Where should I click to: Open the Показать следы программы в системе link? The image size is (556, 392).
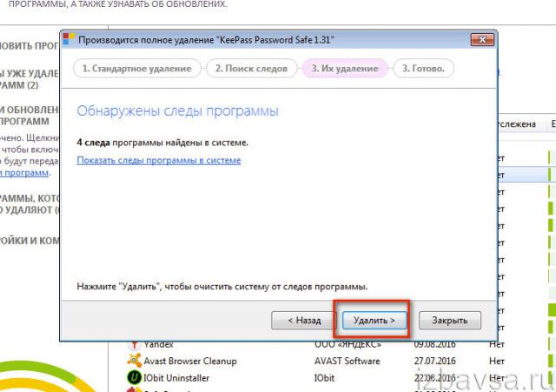159,160
